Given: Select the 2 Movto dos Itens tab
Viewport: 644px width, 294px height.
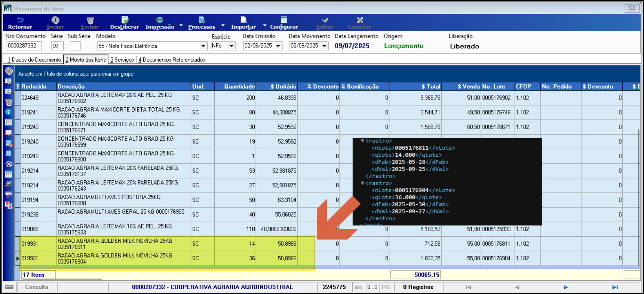Looking at the screenshot, I should click(86, 60).
